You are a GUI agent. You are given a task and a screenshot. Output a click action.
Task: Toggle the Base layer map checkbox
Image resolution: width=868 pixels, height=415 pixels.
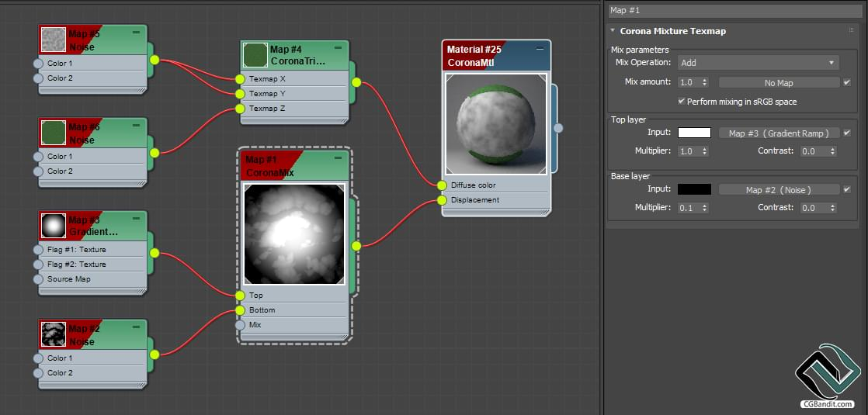846,190
